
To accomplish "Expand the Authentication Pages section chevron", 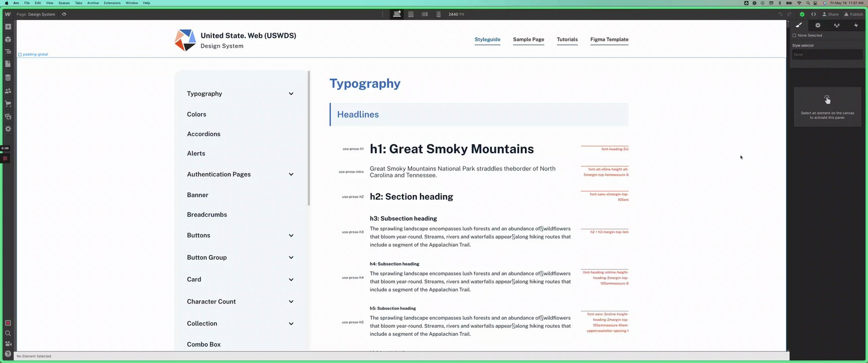I will (x=291, y=174).
